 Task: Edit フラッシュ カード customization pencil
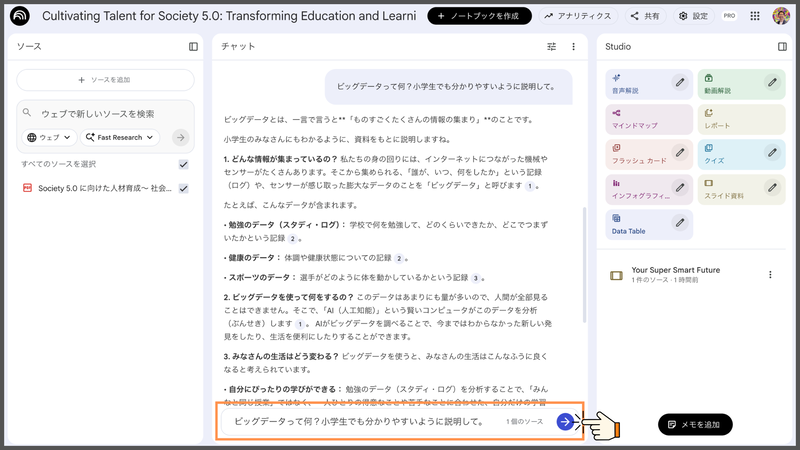click(x=680, y=152)
